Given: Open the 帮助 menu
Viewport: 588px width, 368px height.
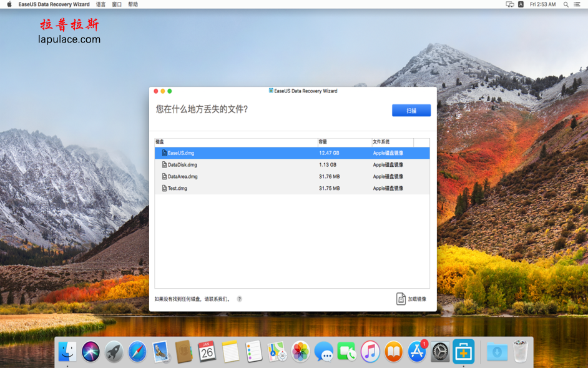Looking at the screenshot, I should [x=133, y=4].
